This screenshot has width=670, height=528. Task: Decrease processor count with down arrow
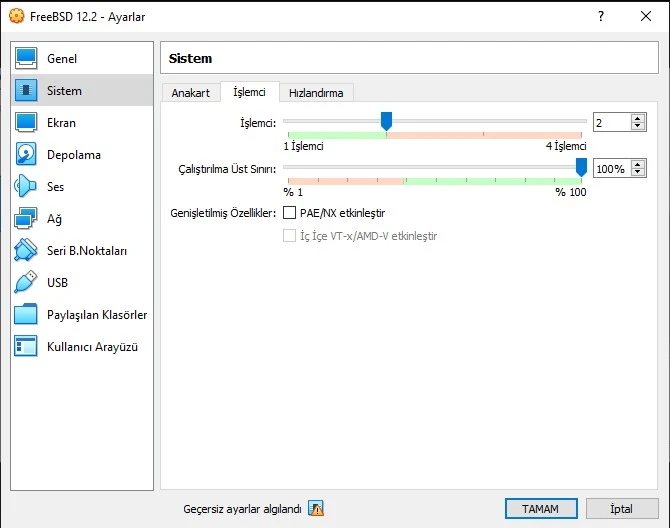coord(638,126)
